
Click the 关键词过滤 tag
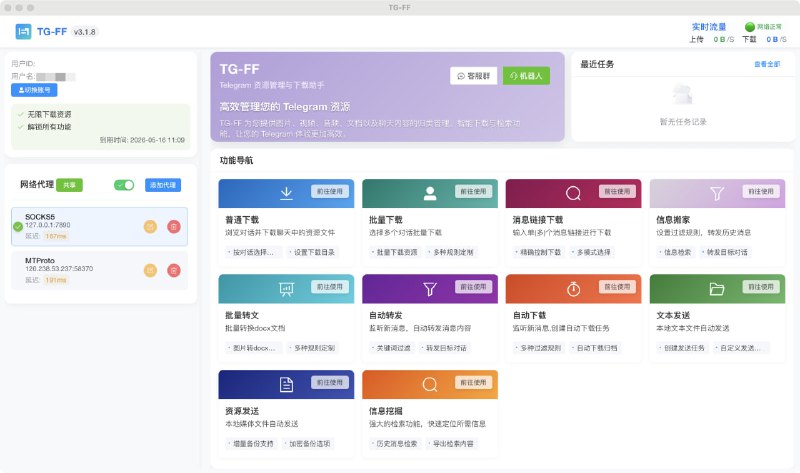pyautogui.click(x=391, y=348)
